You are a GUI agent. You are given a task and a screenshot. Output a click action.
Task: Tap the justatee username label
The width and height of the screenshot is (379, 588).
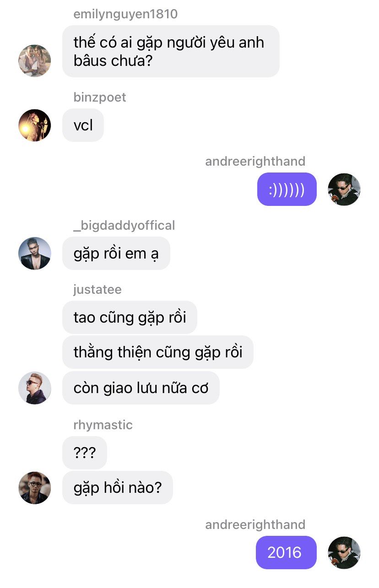pos(97,289)
